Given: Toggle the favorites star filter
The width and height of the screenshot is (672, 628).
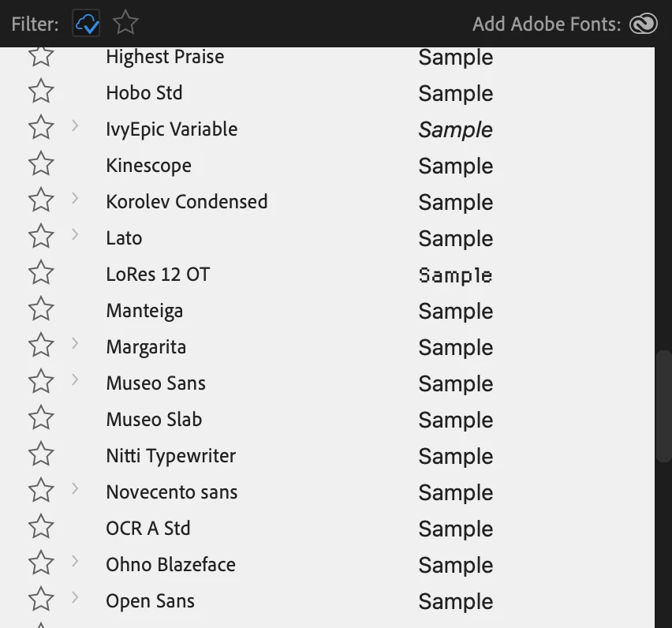Looking at the screenshot, I should [x=125, y=24].
